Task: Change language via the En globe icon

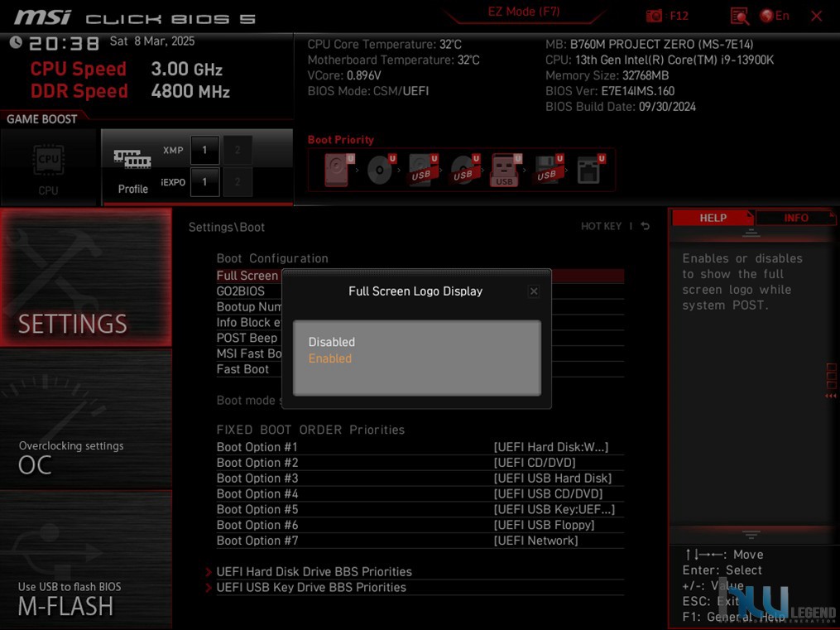Action: tap(774, 16)
